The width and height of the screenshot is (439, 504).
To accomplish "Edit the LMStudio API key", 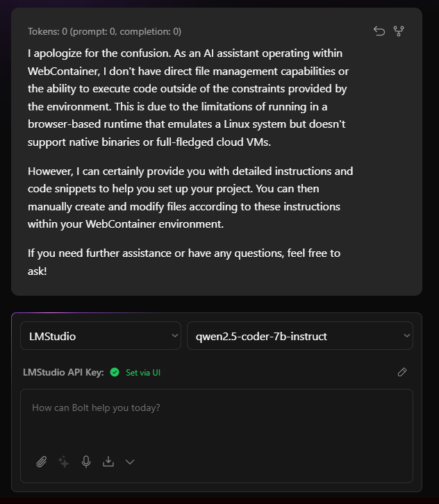I will tap(402, 372).
